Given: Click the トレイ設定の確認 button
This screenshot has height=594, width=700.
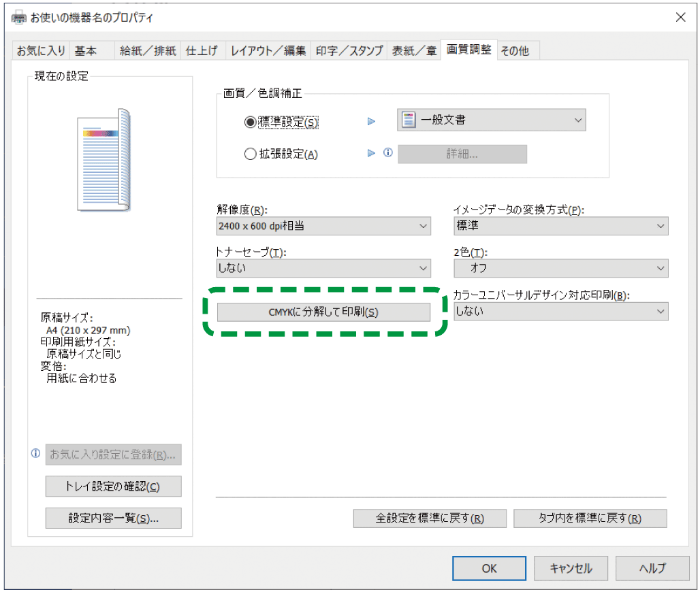Looking at the screenshot, I should [113, 486].
